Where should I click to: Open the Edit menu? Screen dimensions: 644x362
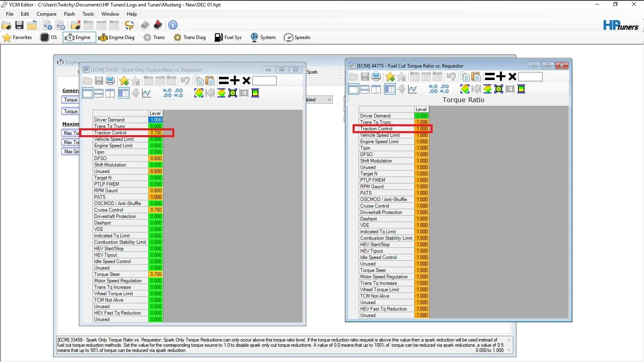(x=25, y=14)
